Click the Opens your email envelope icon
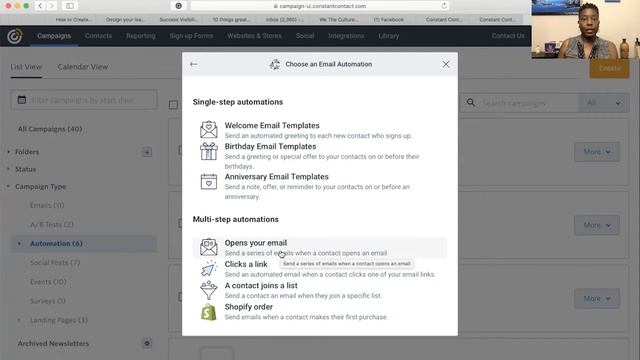The width and height of the screenshot is (640, 360). (x=209, y=247)
